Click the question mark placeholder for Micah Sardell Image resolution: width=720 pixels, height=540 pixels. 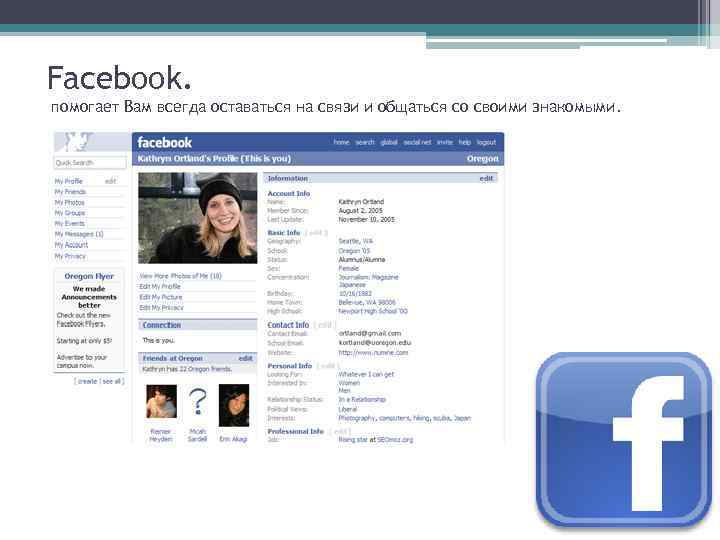197,401
